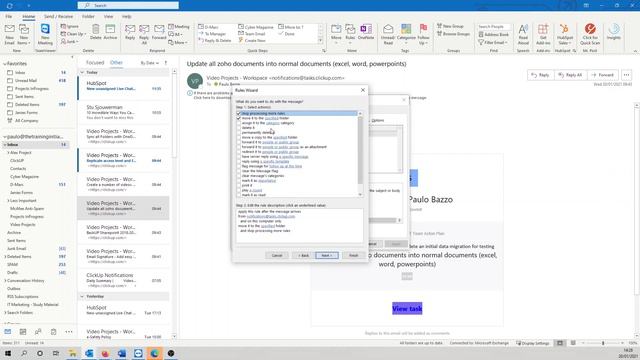Switch to the Send / Receive tab
The width and height of the screenshot is (640, 360).
[x=58, y=16]
